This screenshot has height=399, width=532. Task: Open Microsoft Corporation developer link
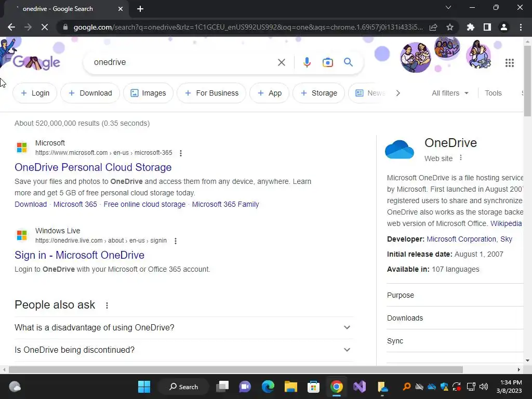click(x=461, y=239)
